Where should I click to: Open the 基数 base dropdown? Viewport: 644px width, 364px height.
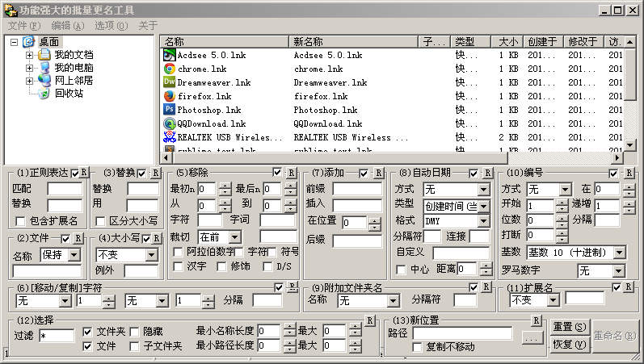pos(618,253)
